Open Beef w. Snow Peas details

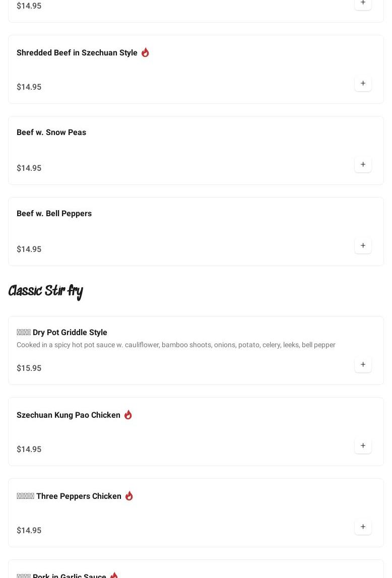pyautogui.click(x=51, y=133)
